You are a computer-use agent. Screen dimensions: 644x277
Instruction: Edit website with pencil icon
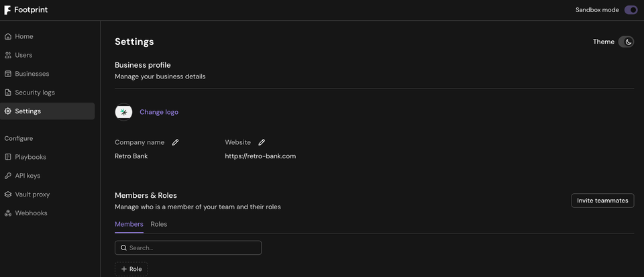262,142
